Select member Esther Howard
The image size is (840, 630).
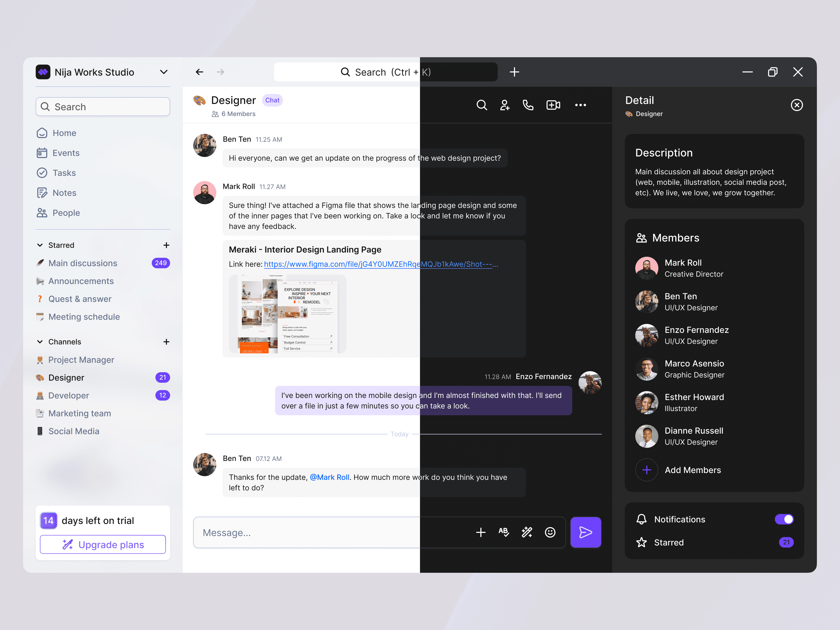(x=714, y=402)
